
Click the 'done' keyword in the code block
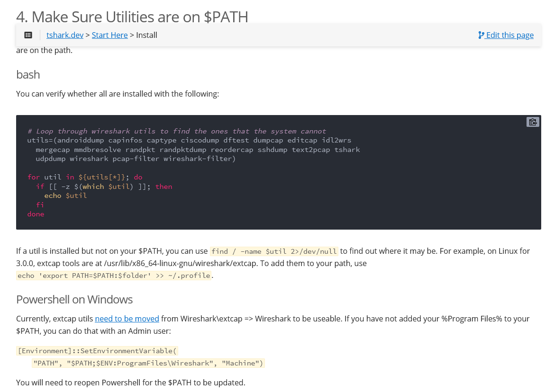coord(36,214)
